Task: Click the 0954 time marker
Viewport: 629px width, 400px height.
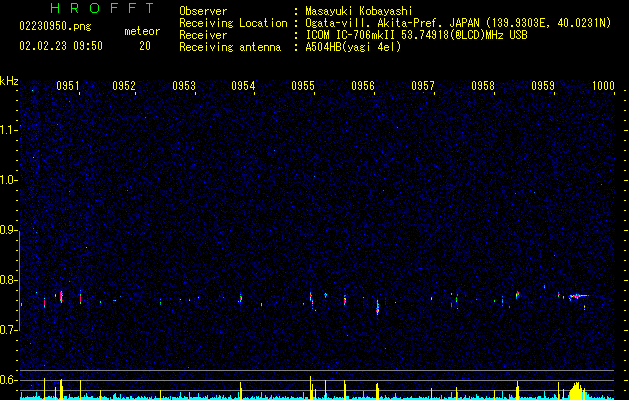Action: click(243, 86)
